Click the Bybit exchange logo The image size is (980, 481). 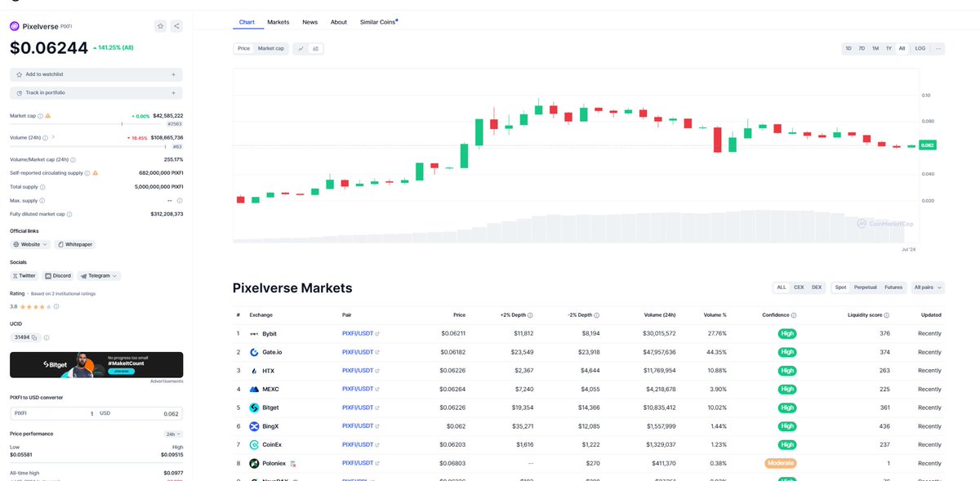(254, 334)
